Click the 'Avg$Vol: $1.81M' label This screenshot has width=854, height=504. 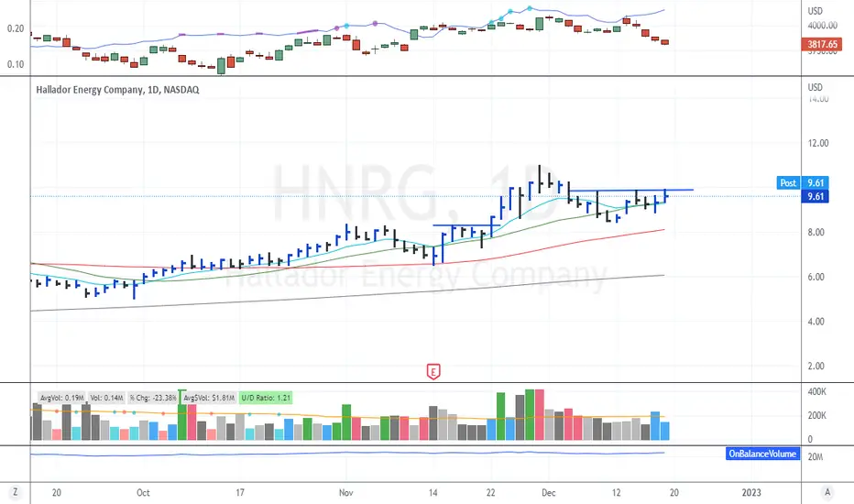click(209, 398)
